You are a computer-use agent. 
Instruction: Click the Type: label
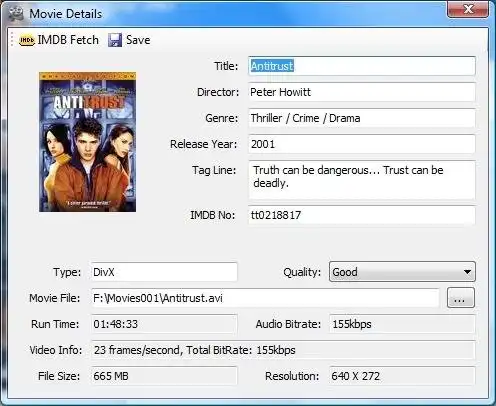67,272
